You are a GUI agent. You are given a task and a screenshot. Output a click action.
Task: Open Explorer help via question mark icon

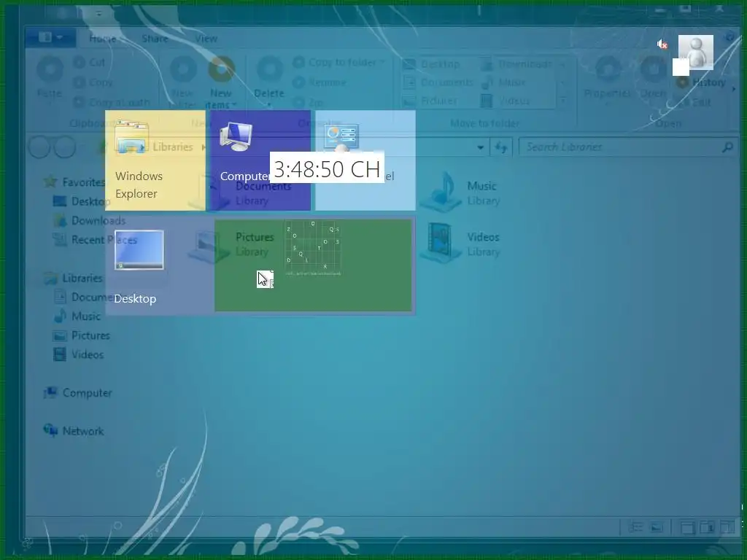(x=729, y=37)
